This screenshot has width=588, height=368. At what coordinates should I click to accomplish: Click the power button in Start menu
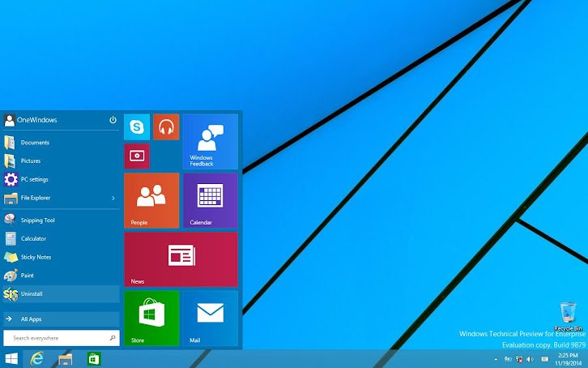[x=113, y=120]
